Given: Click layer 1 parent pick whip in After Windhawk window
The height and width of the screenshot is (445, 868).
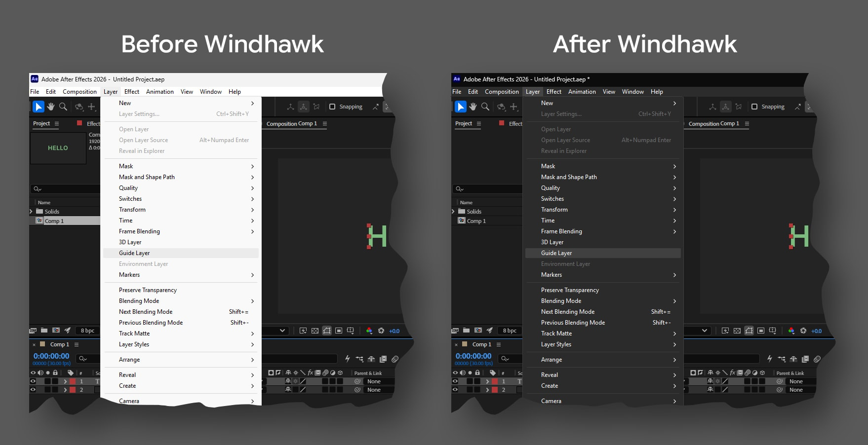Looking at the screenshot, I should point(780,381).
